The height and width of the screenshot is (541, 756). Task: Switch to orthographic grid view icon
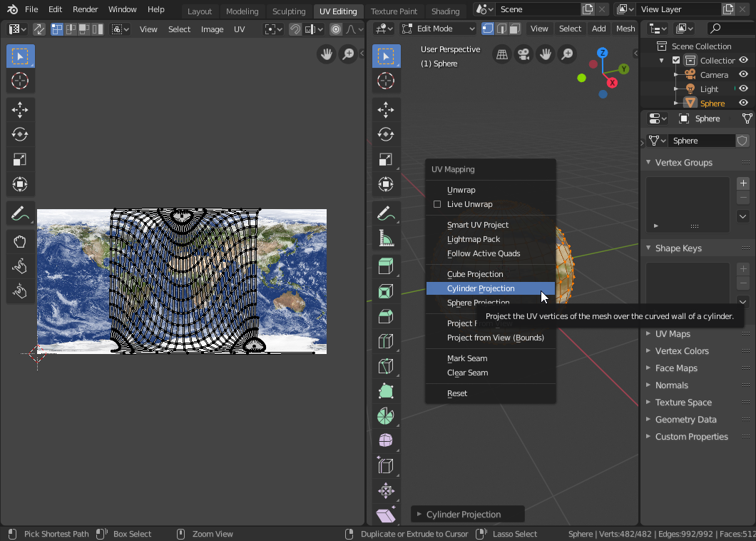click(x=502, y=54)
